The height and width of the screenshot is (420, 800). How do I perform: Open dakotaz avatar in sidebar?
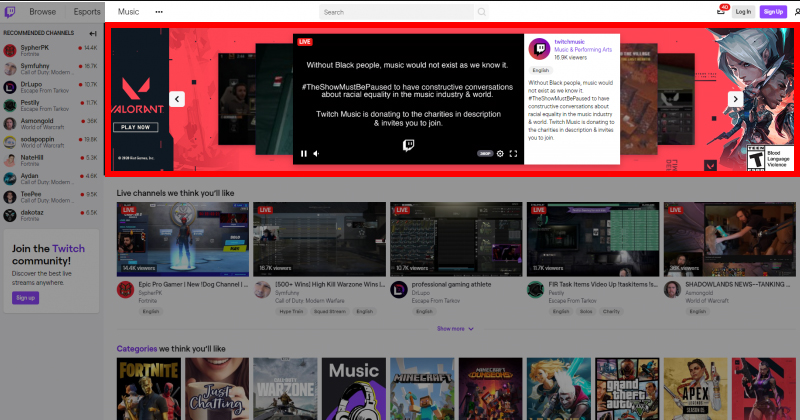point(10,215)
